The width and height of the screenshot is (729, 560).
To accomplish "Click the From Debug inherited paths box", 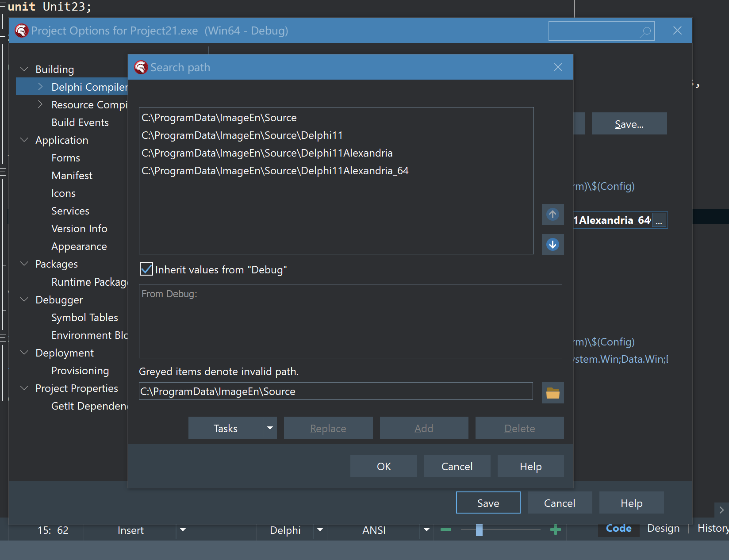I will click(350, 321).
